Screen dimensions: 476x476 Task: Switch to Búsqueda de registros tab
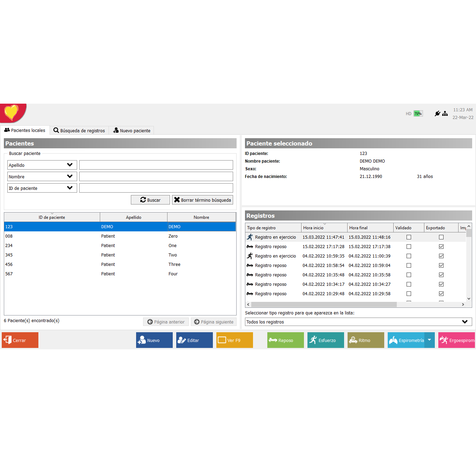[x=79, y=131]
